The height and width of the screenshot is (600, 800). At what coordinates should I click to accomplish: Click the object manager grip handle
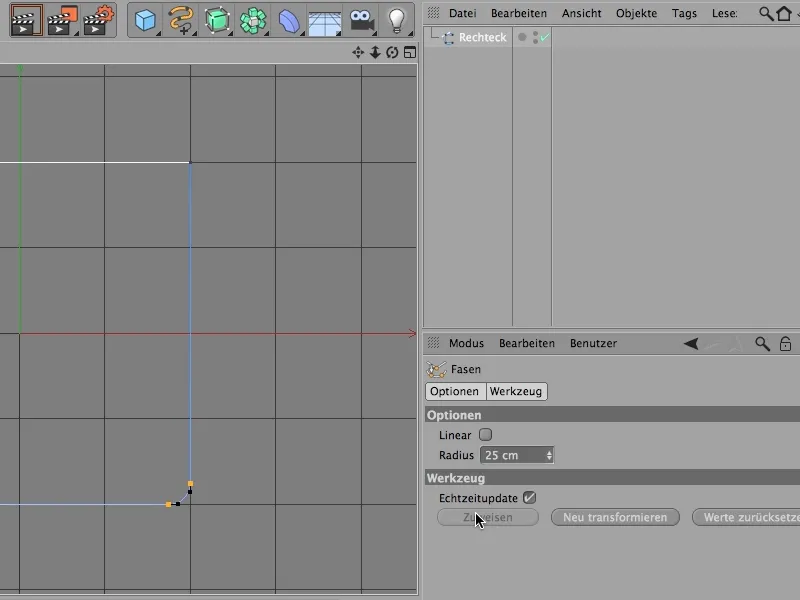(434, 13)
